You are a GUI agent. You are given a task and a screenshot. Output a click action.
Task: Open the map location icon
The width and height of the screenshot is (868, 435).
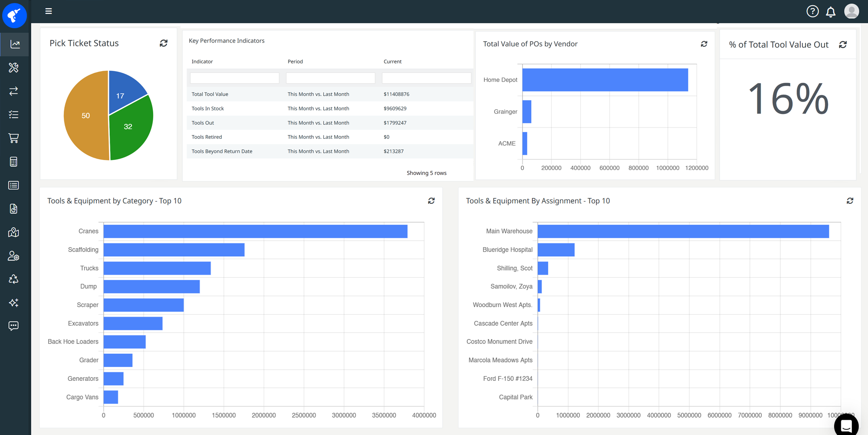(13, 232)
